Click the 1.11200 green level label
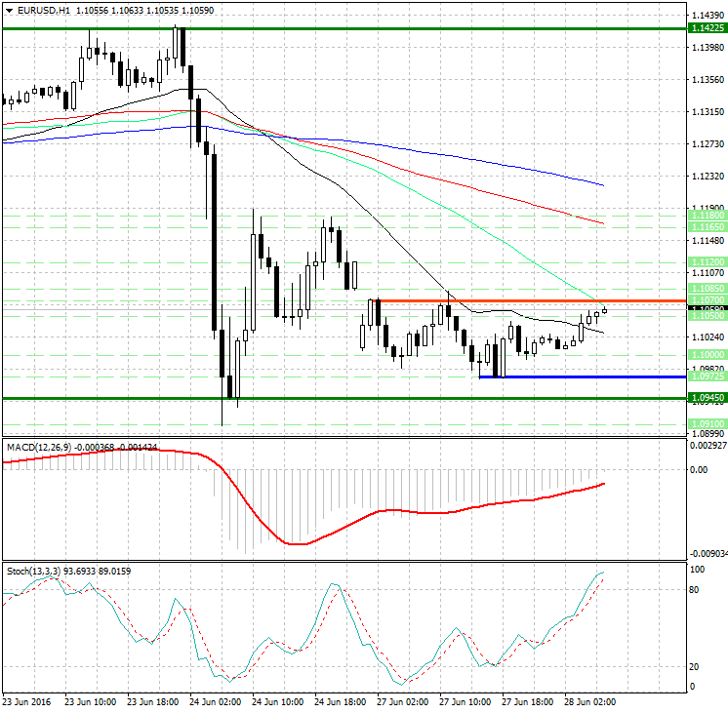Viewport: 728px width, 713px height. (x=708, y=262)
